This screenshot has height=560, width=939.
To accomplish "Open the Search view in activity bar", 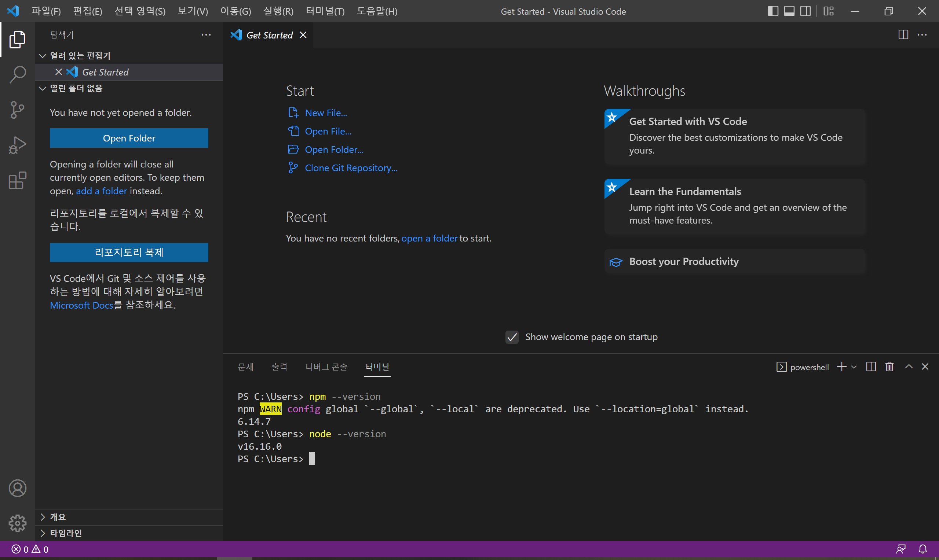I will pos(17,74).
